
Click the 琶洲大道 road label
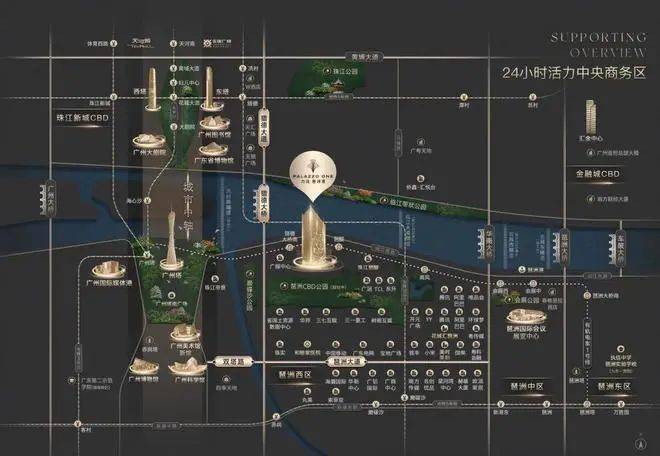click(346, 362)
